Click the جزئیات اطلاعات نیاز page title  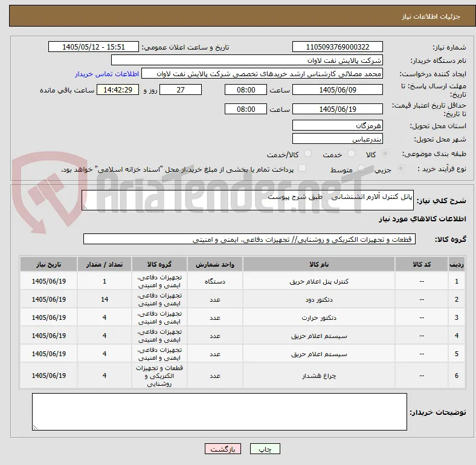click(x=431, y=16)
